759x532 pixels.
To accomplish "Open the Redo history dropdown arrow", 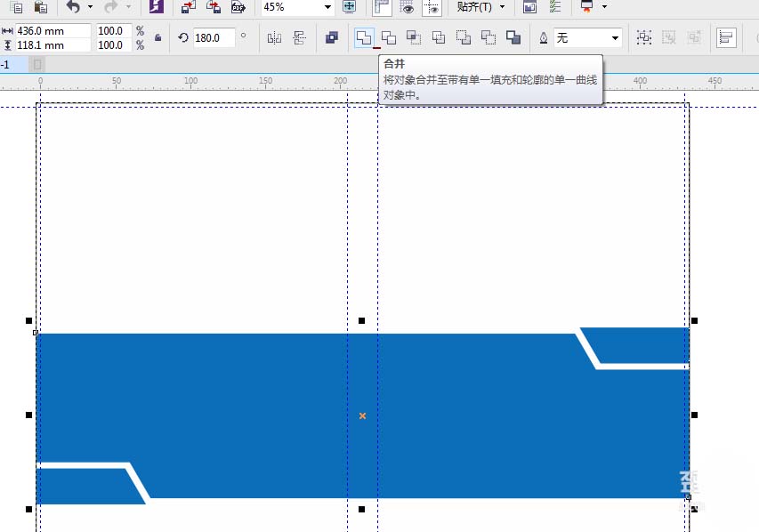I will pos(128,7).
